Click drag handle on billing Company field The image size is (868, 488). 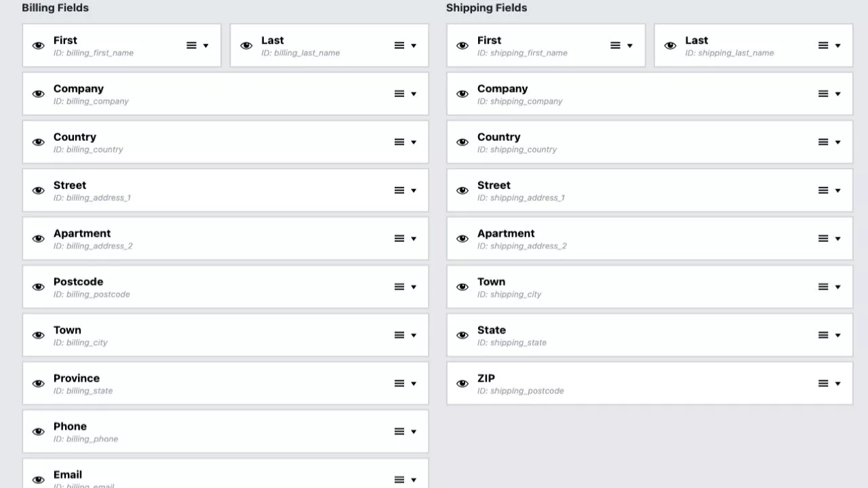pos(399,94)
